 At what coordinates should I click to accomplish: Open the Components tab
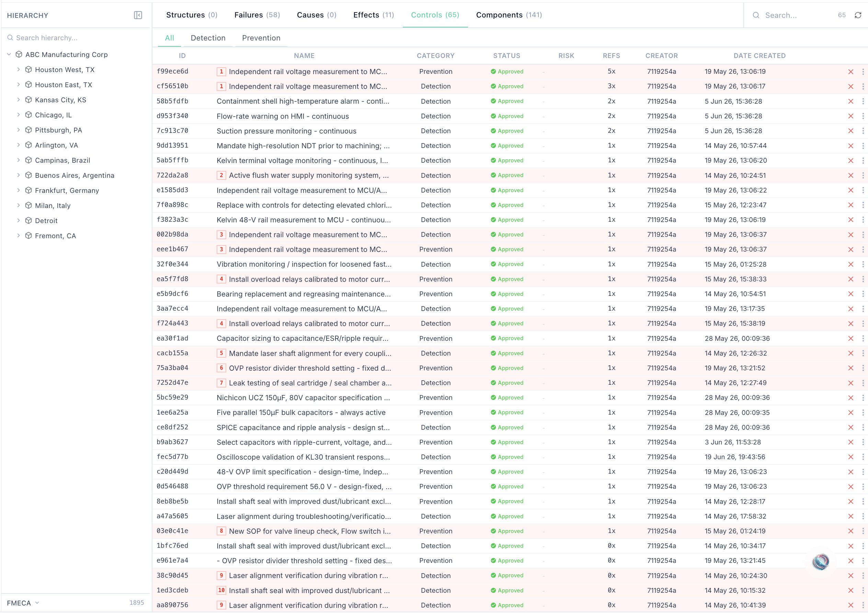pyautogui.click(x=509, y=15)
